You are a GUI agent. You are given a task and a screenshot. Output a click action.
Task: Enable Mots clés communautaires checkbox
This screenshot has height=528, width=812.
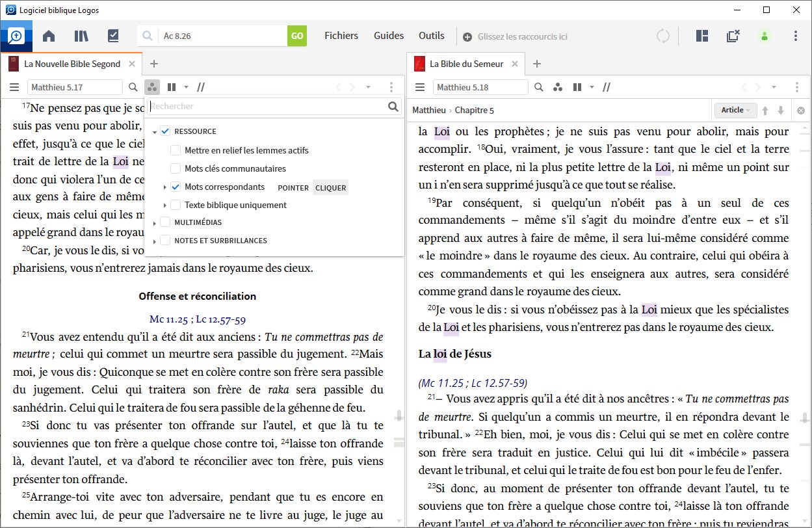tap(176, 168)
